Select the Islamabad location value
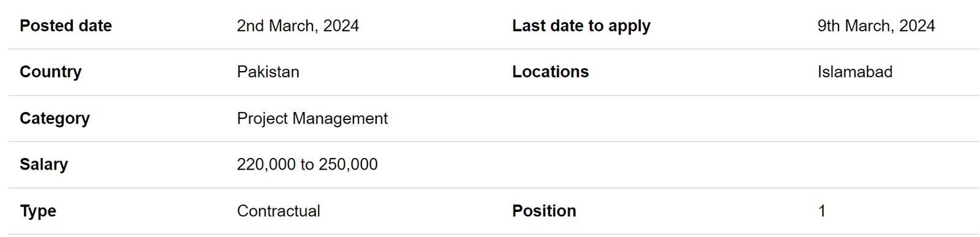This screenshot has width=980, height=237. point(854,72)
